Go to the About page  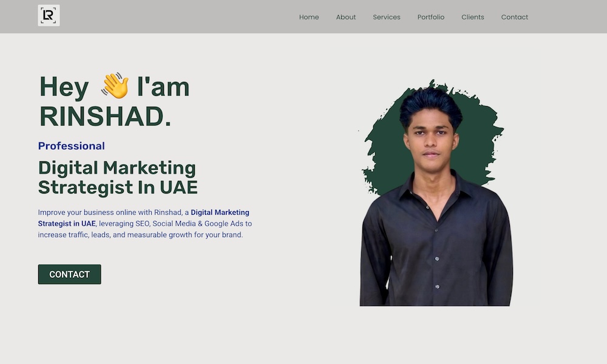(346, 17)
